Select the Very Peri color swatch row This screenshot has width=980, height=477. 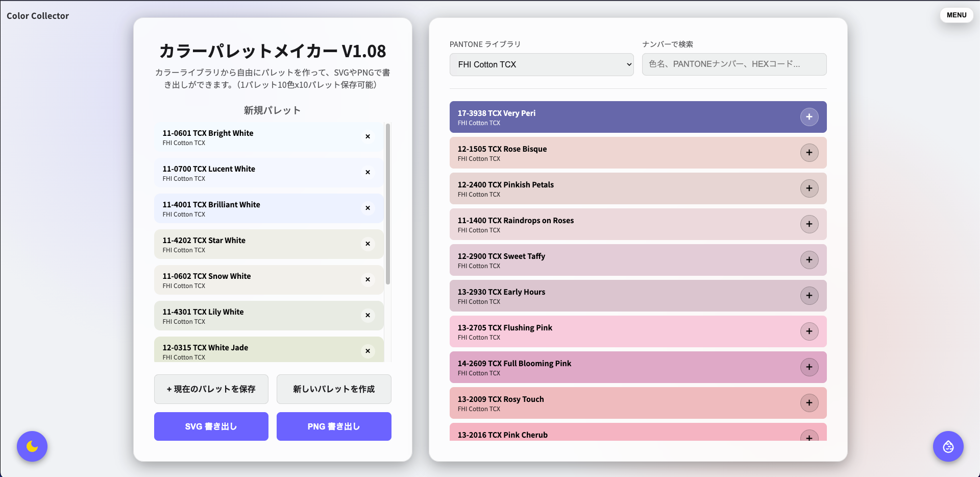click(x=638, y=117)
